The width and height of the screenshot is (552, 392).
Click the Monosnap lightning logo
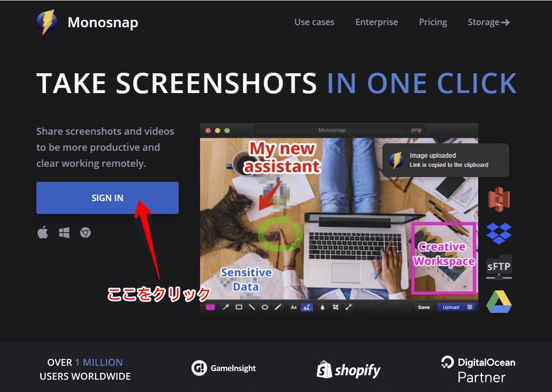tap(47, 22)
